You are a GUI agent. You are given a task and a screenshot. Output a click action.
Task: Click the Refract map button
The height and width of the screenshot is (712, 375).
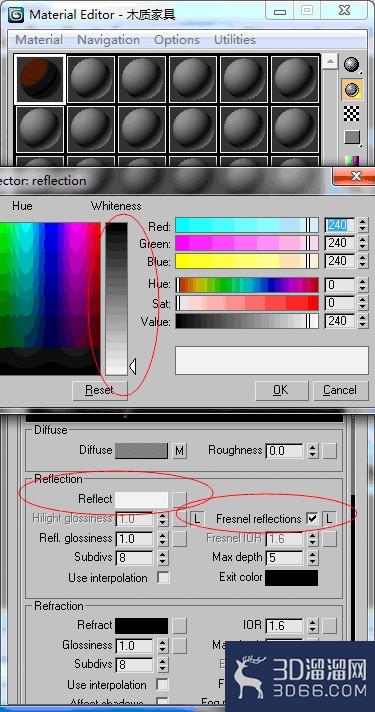(x=180, y=626)
